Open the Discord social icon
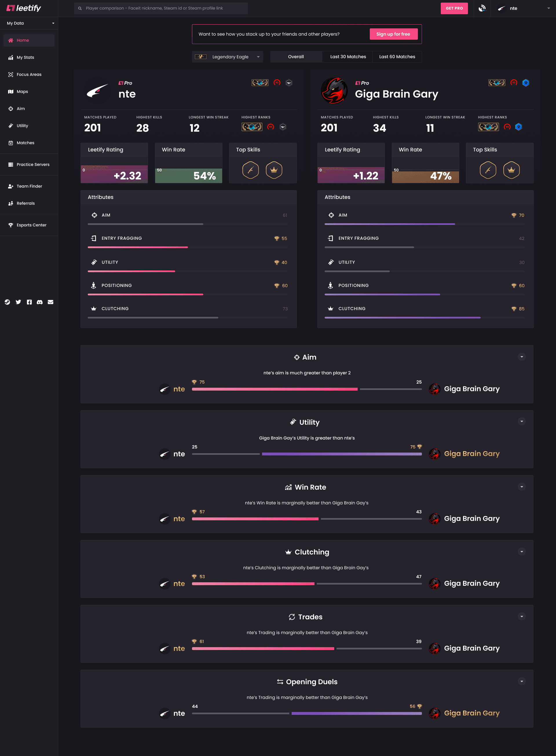This screenshot has width=556, height=756. coord(40,302)
